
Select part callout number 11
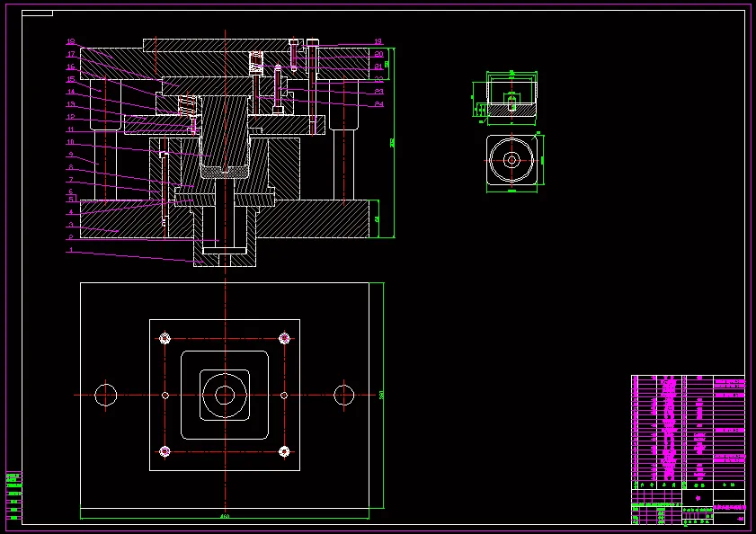71,129
